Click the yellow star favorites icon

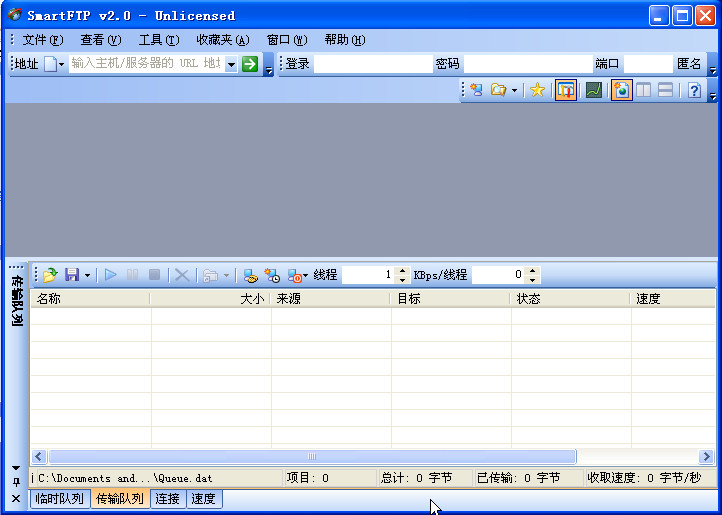[537, 90]
